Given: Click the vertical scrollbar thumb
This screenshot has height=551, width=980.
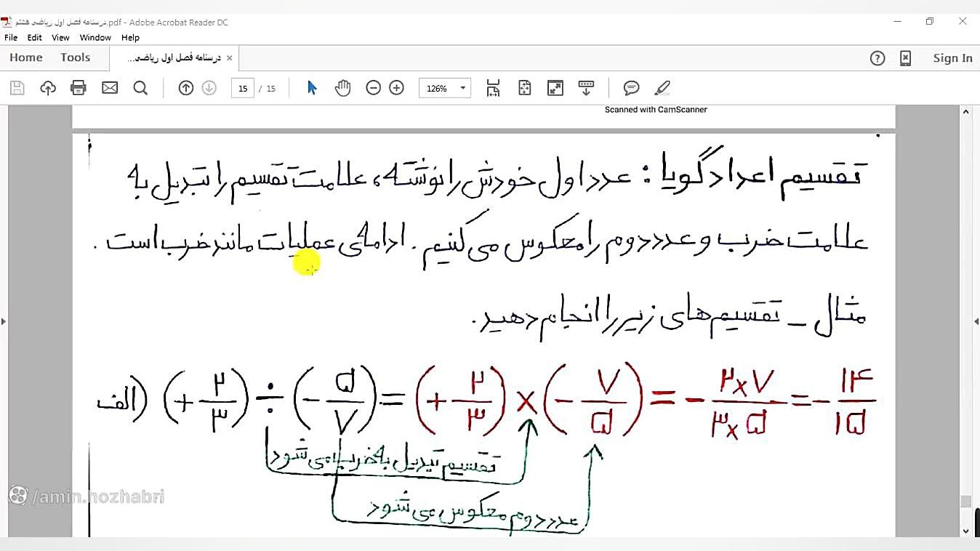Looking at the screenshot, I should point(965,502).
